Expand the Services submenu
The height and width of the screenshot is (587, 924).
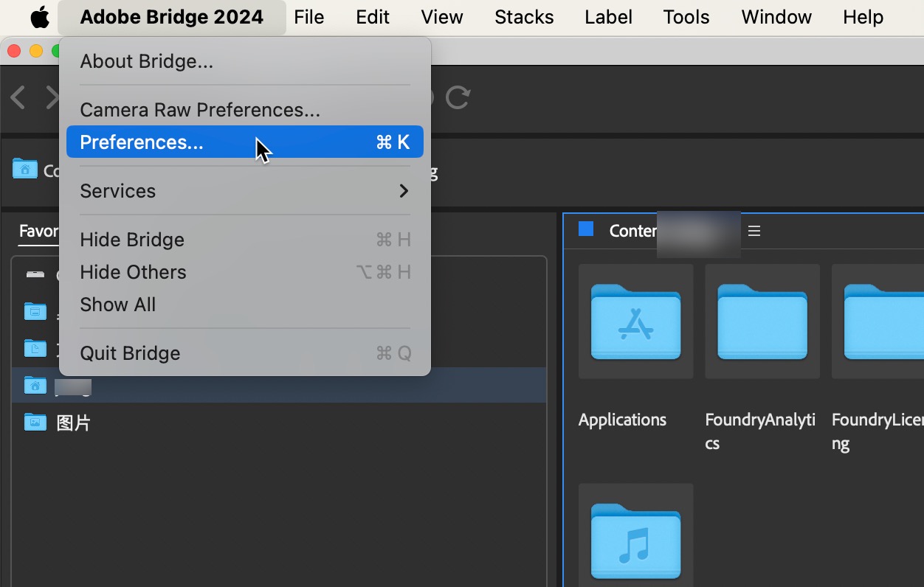pos(244,191)
